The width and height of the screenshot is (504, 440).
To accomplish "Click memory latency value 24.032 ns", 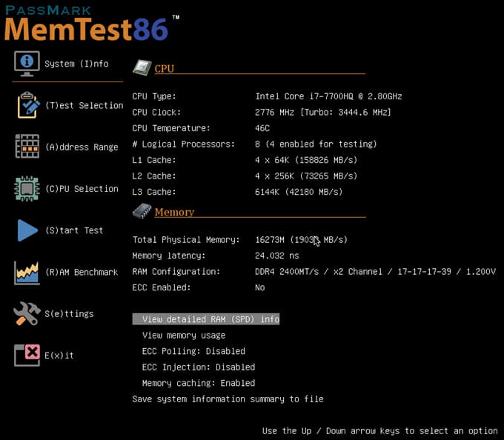I will [x=276, y=256].
